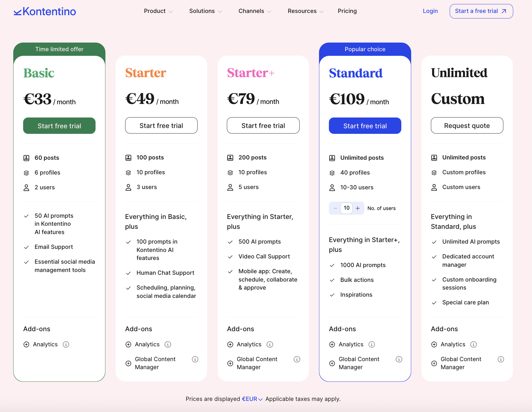Click the Standard plan title

click(356, 73)
